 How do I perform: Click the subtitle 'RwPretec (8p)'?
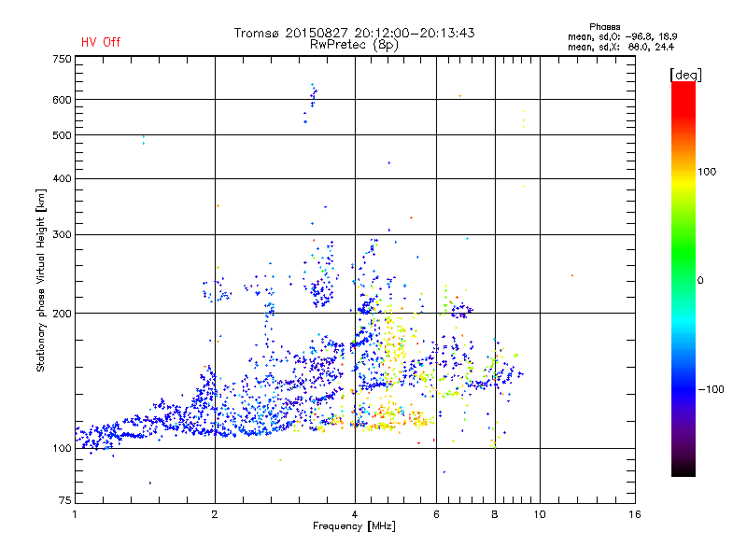pyautogui.click(x=354, y=45)
